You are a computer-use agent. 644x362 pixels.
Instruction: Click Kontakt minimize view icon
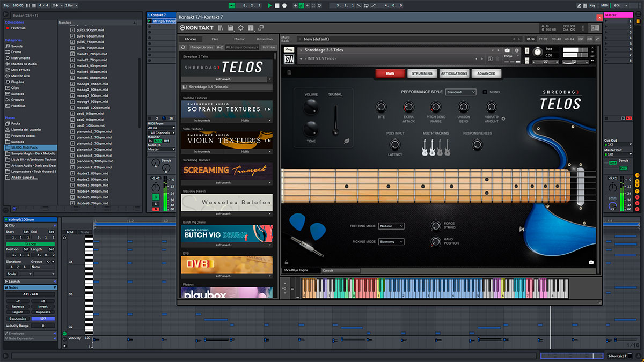click(x=261, y=27)
